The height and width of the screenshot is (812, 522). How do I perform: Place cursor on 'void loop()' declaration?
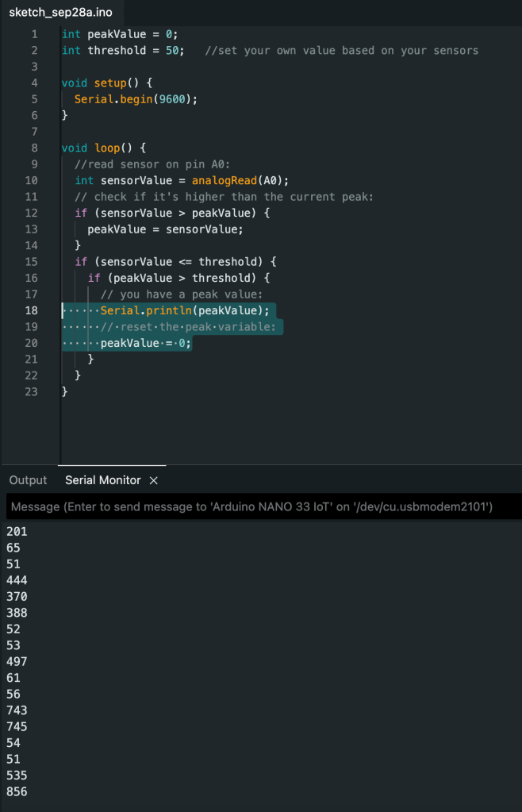click(x=102, y=148)
